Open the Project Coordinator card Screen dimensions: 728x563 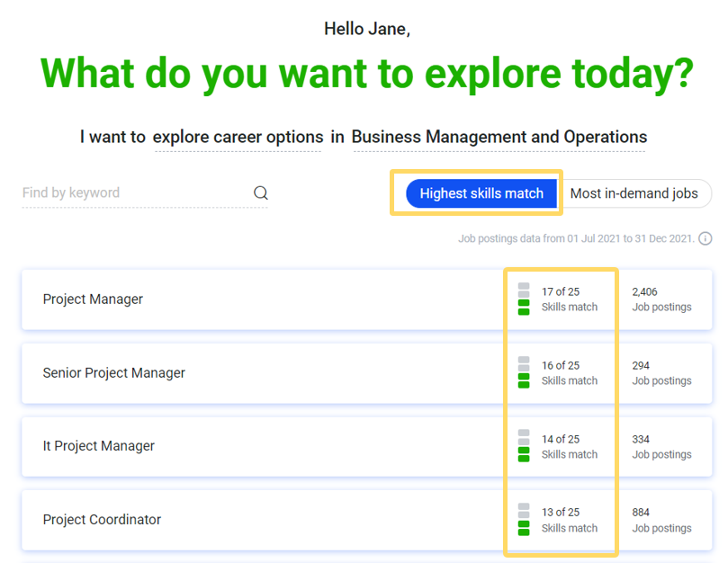pos(367,520)
